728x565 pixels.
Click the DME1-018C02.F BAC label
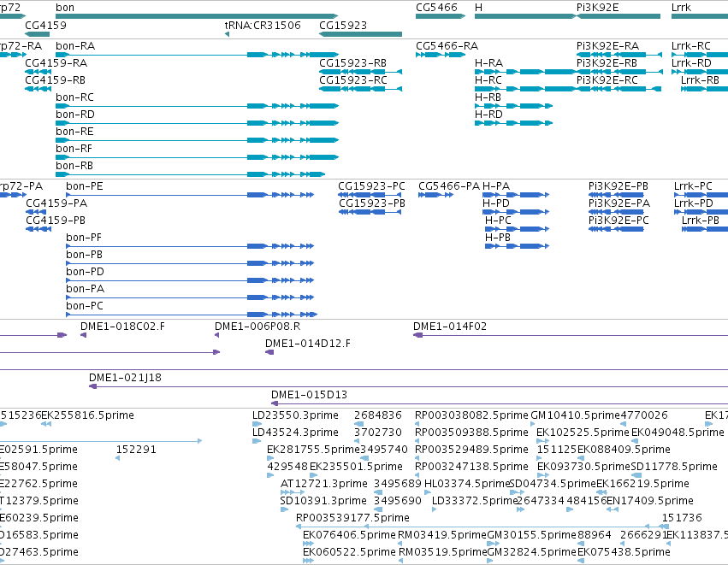[x=122, y=327]
